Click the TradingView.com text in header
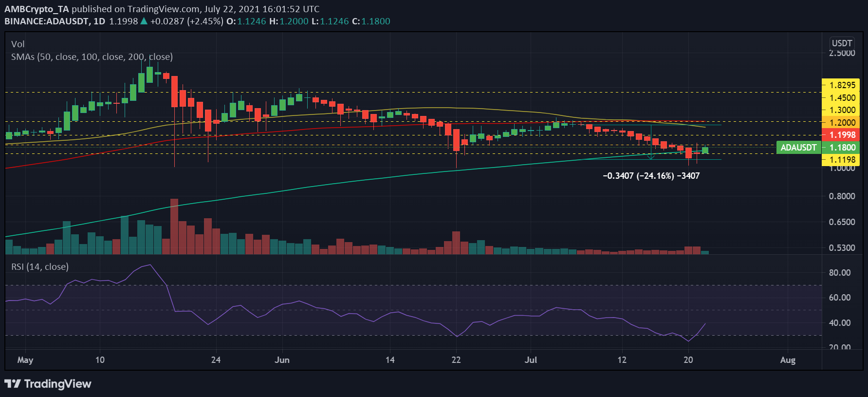Screen dimensions: 868x397 coord(164,9)
